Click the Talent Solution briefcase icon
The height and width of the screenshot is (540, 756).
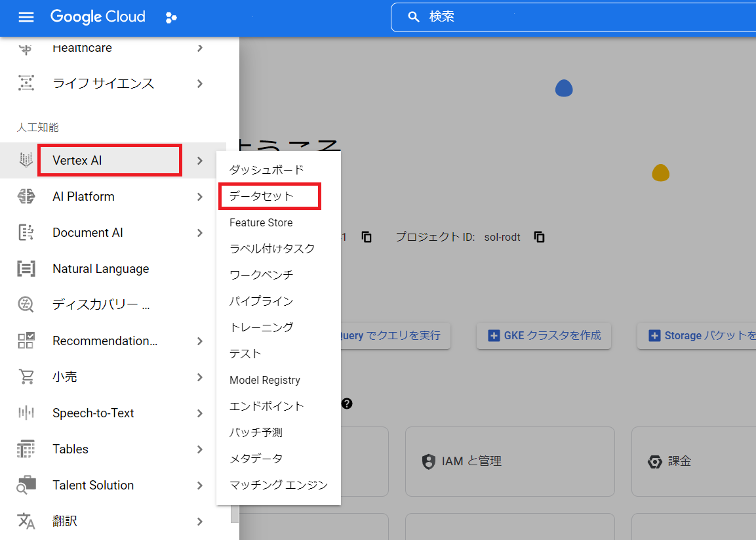point(26,486)
